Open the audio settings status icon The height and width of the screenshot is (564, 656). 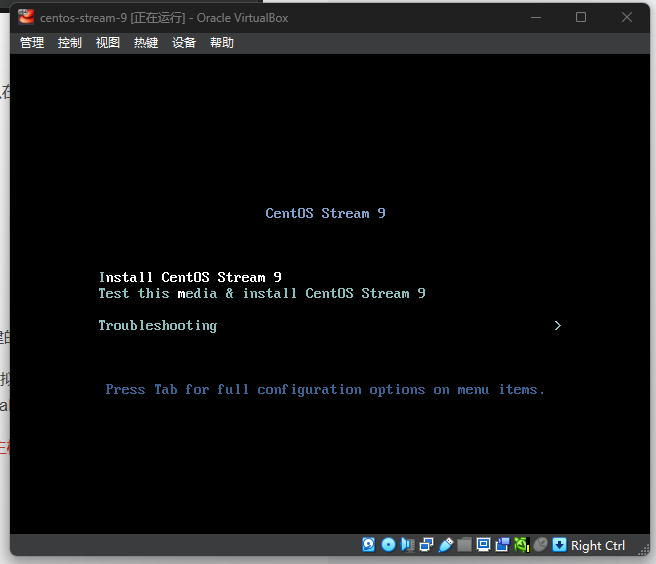[407, 545]
